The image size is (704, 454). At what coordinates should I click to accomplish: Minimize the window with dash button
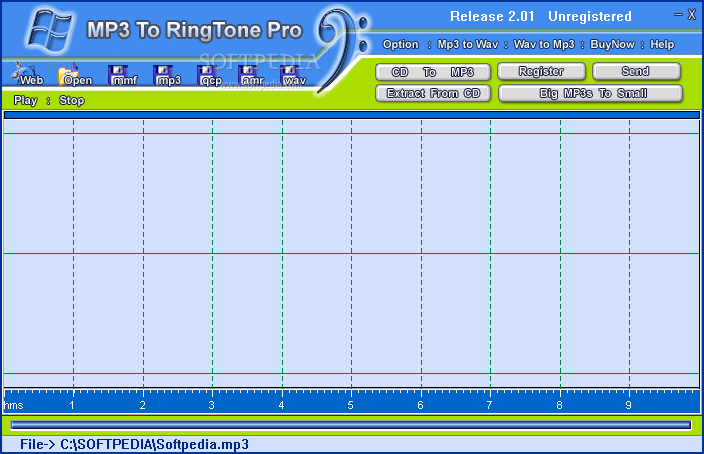(678, 15)
